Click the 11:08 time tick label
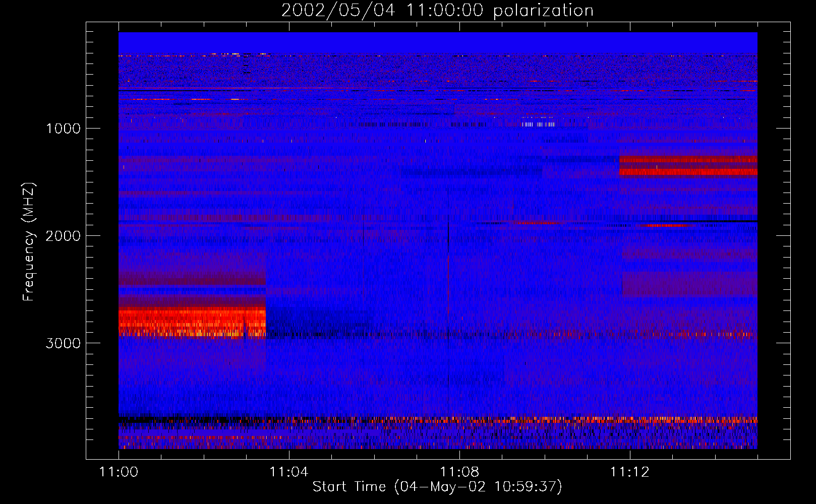This screenshot has width=816, height=504. coord(459,472)
